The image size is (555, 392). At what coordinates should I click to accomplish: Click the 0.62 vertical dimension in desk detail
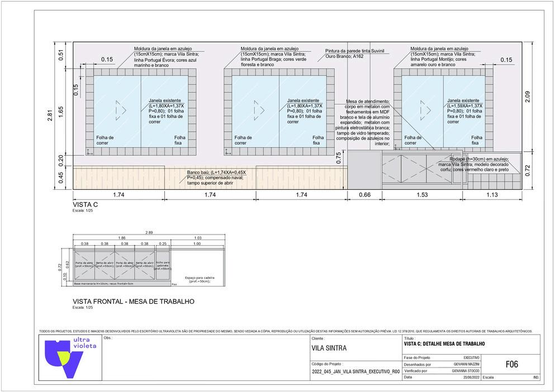pyautogui.click(x=68, y=265)
